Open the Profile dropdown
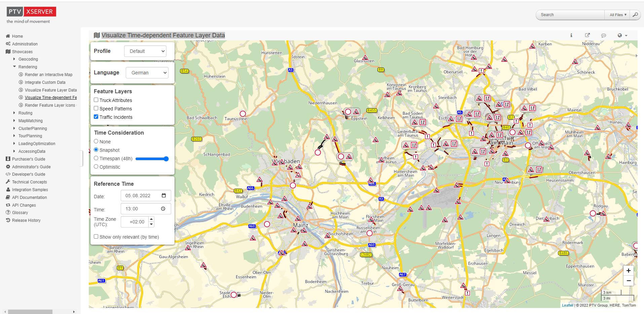 pyautogui.click(x=145, y=51)
